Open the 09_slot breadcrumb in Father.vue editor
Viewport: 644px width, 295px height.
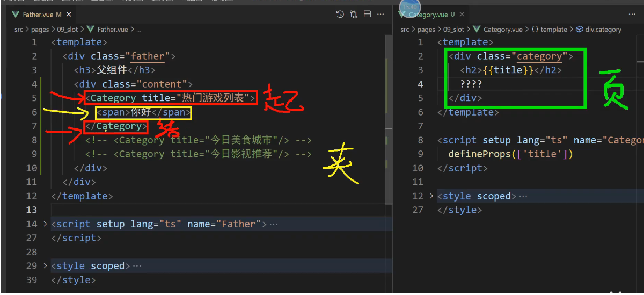(67, 30)
